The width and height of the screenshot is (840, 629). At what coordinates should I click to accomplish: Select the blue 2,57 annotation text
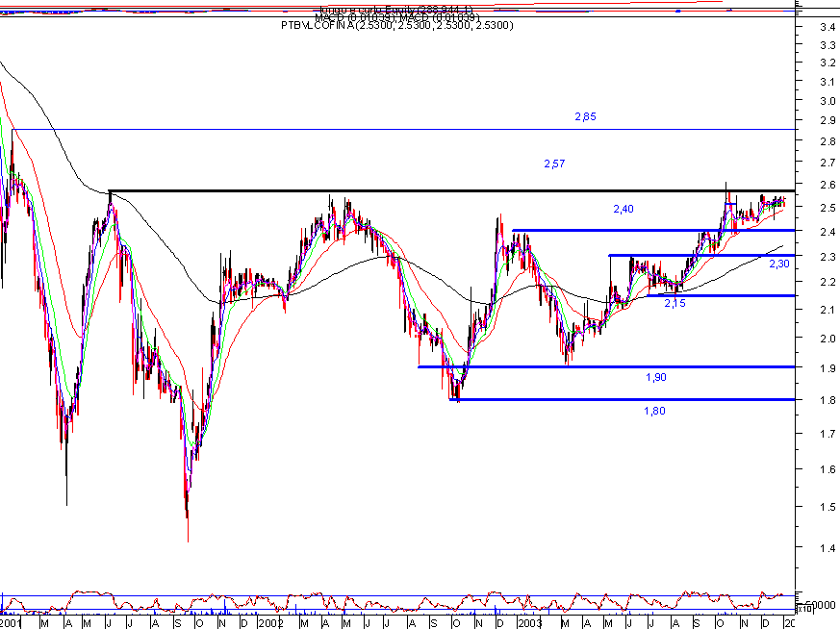pyautogui.click(x=554, y=164)
